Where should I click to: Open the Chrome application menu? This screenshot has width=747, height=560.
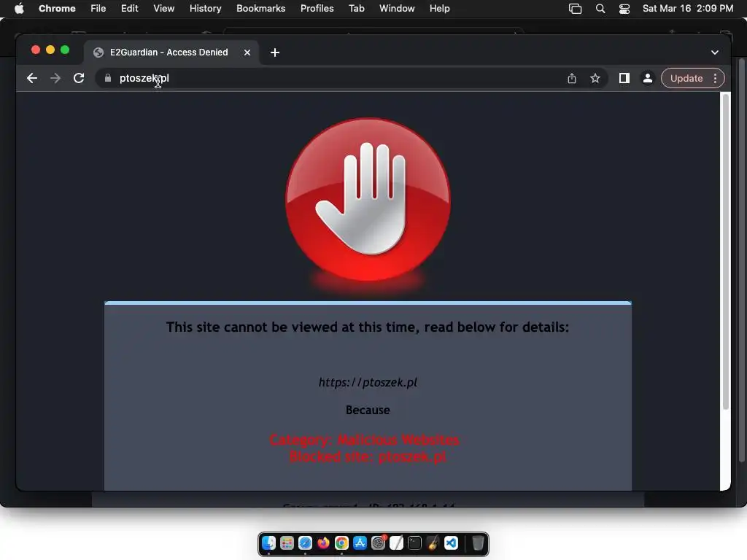(57, 9)
